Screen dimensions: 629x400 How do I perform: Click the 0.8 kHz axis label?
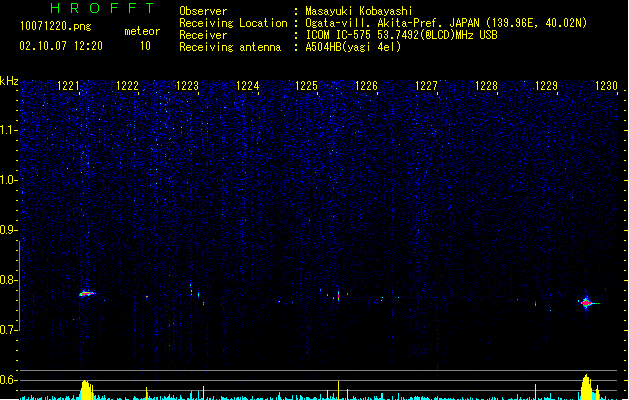pos(9,280)
